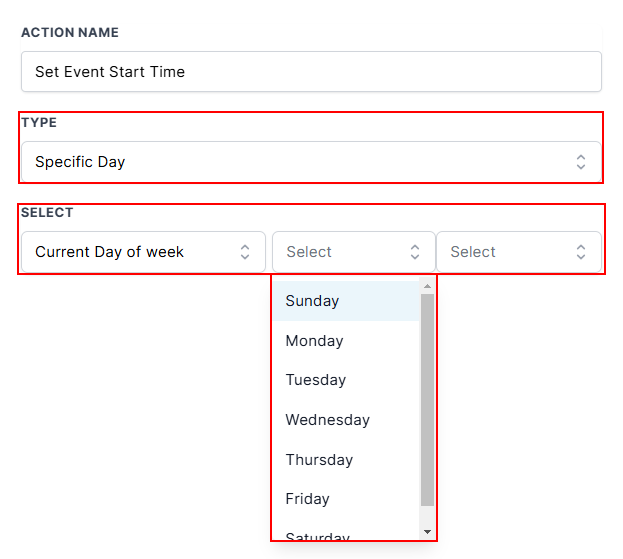Select Saturday at the list bottom
This screenshot has width=623, height=559.
coord(318,536)
